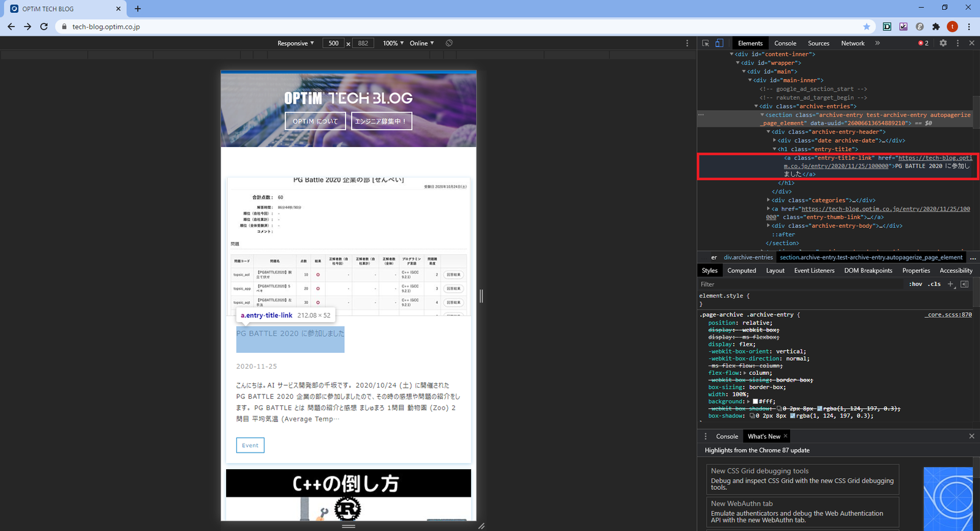Click the エンジニア募集中! button
980x531 pixels.
(382, 121)
